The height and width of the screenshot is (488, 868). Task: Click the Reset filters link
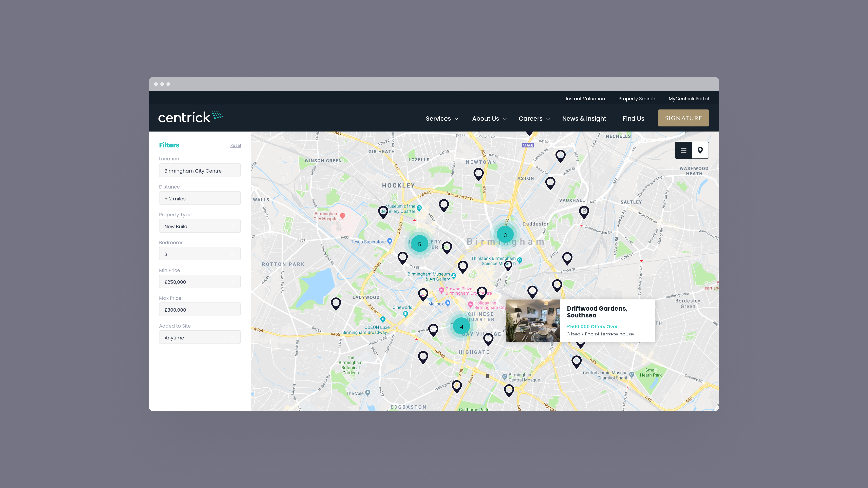[235, 146]
